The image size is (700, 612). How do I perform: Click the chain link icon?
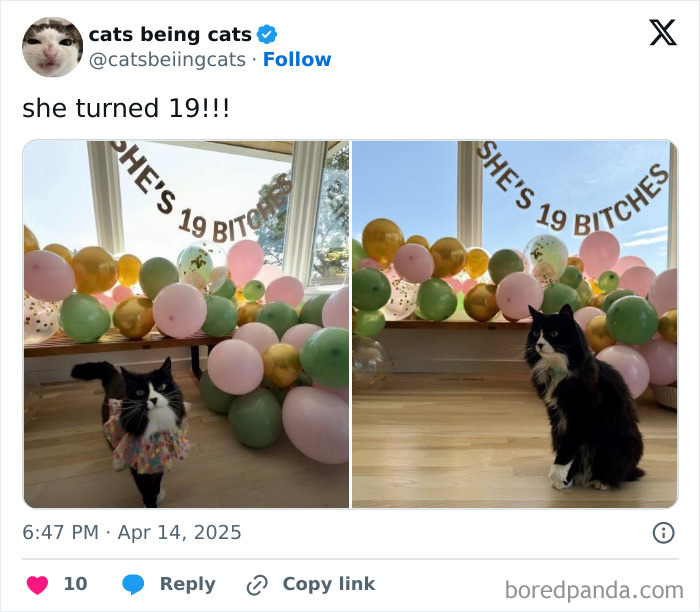257,585
